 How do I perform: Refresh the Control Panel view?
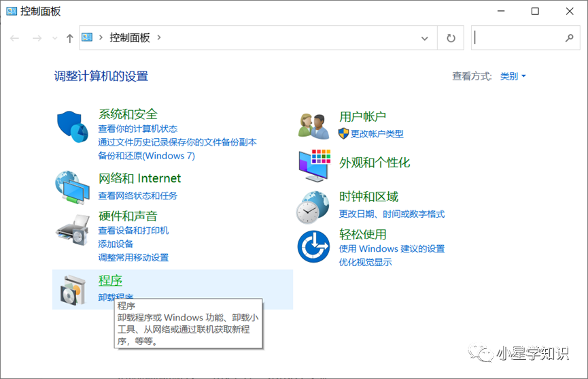451,38
